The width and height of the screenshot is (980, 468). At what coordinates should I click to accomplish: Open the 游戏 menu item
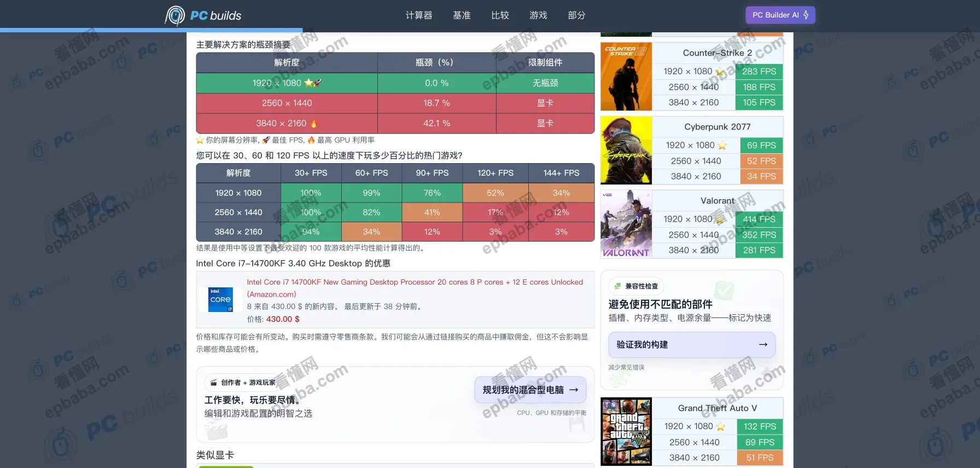(538, 15)
